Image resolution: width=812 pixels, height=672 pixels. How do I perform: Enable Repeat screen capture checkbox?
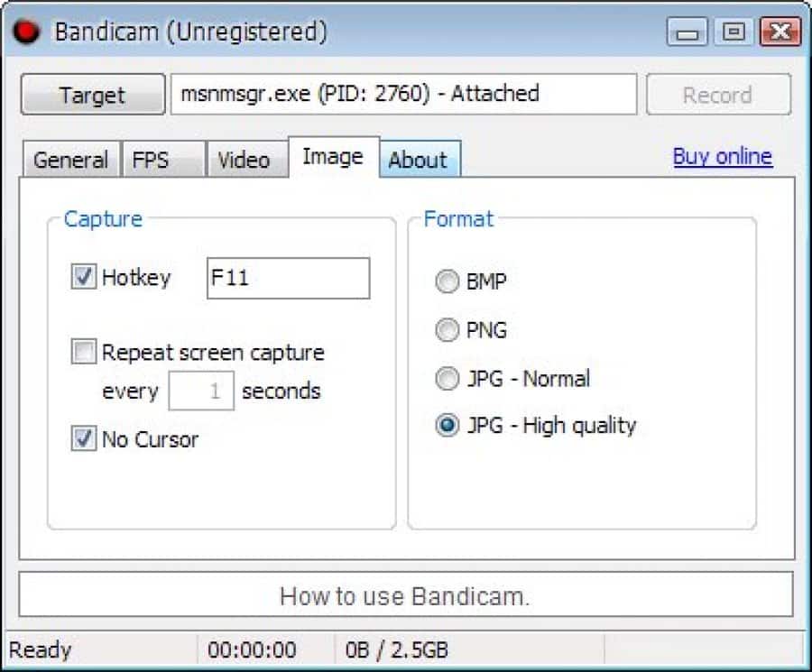coord(84,352)
